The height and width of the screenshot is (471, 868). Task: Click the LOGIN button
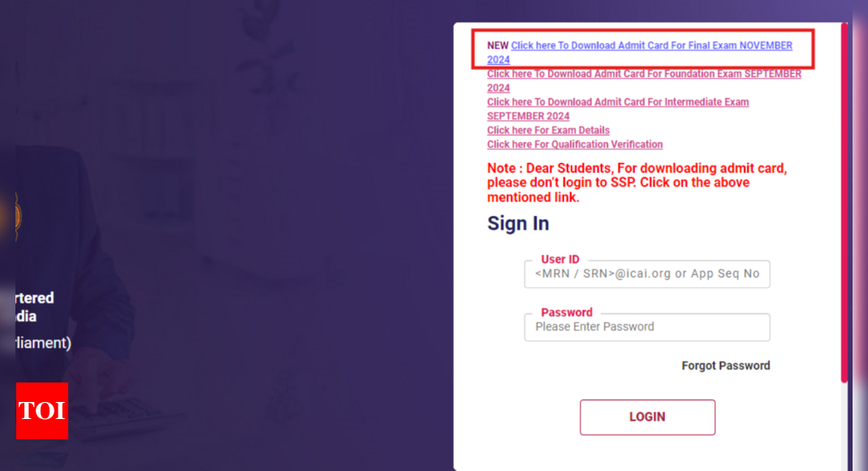pyautogui.click(x=647, y=417)
